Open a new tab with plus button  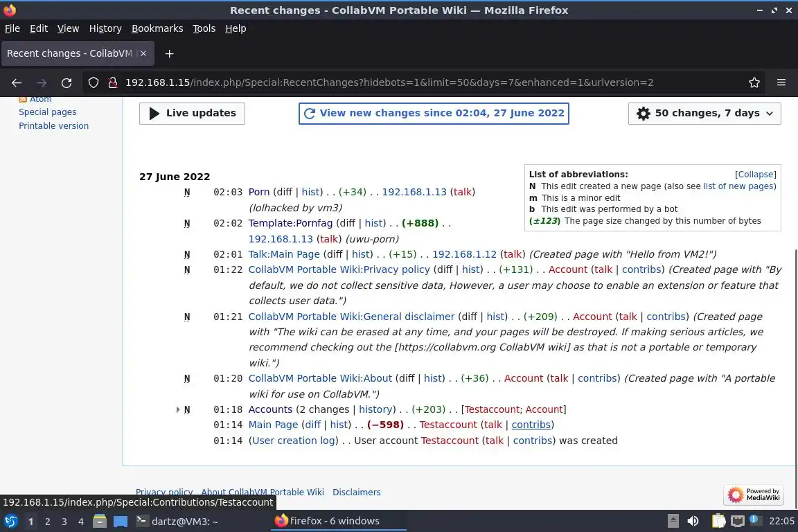click(170, 53)
